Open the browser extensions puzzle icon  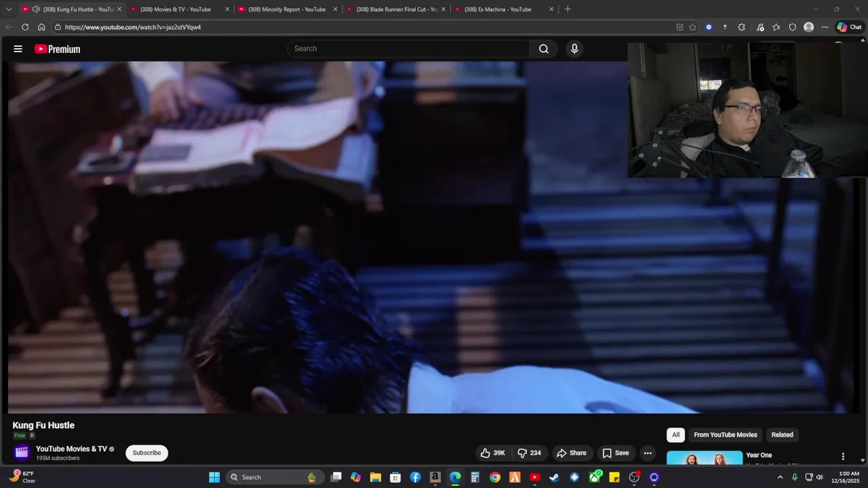point(741,27)
